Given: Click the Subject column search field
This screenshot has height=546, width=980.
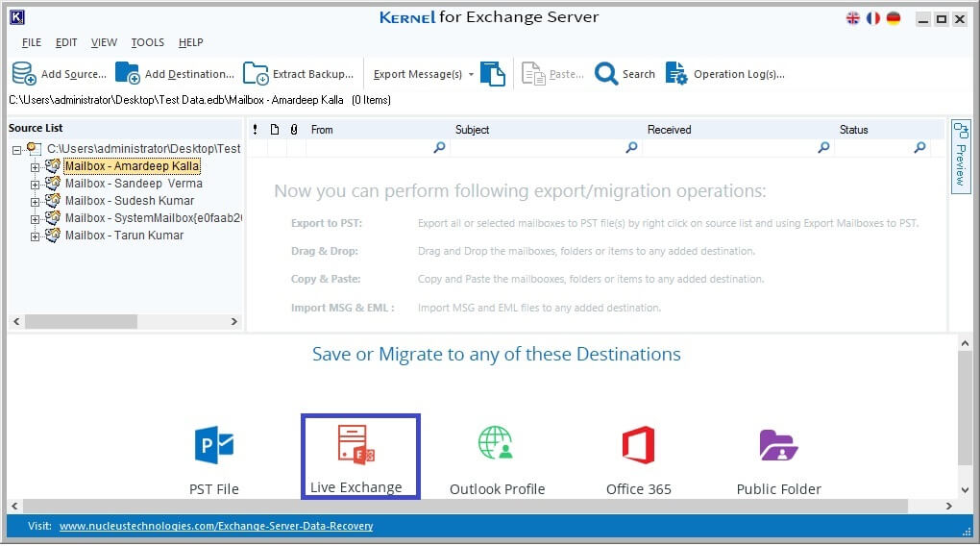Looking at the screenshot, I should tap(538, 148).
